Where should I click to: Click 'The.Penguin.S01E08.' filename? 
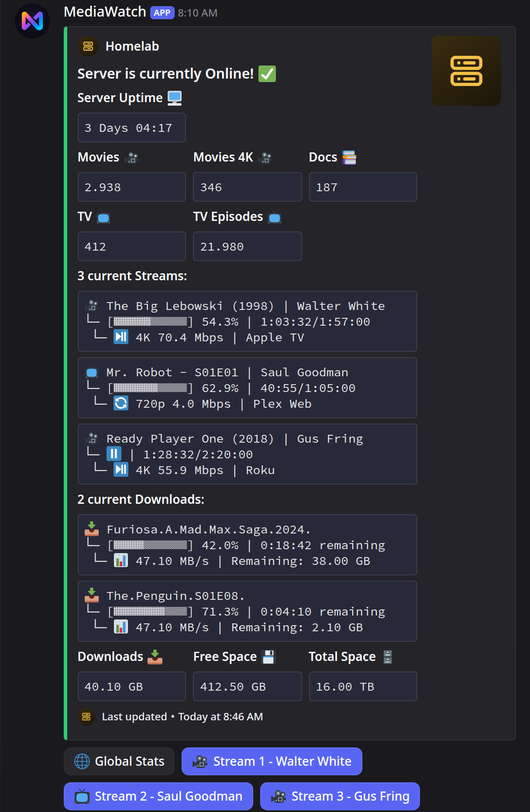point(176,596)
